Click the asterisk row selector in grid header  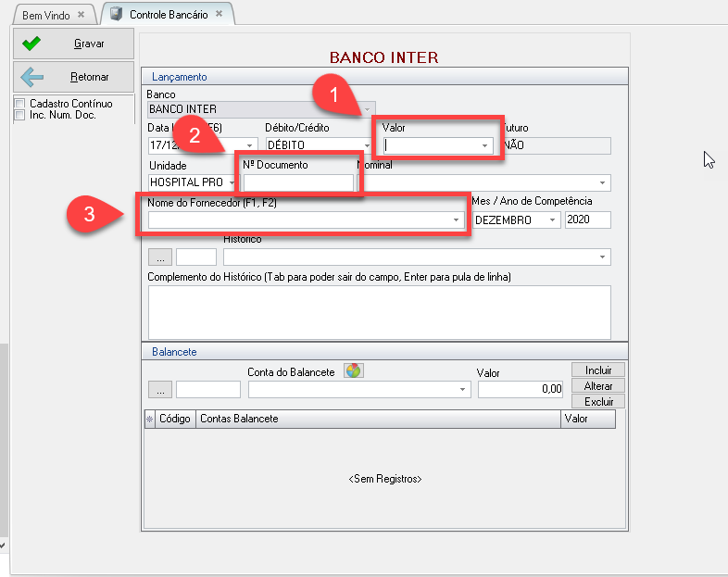pyautogui.click(x=150, y=420)
